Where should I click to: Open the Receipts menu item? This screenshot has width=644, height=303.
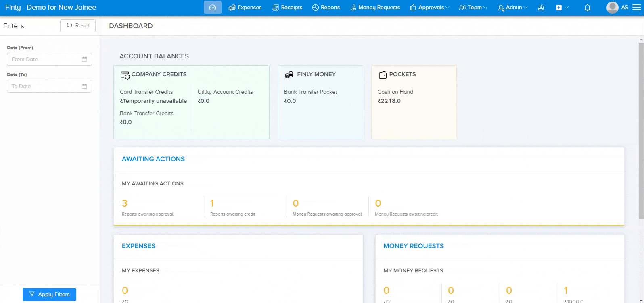point(287,8)
